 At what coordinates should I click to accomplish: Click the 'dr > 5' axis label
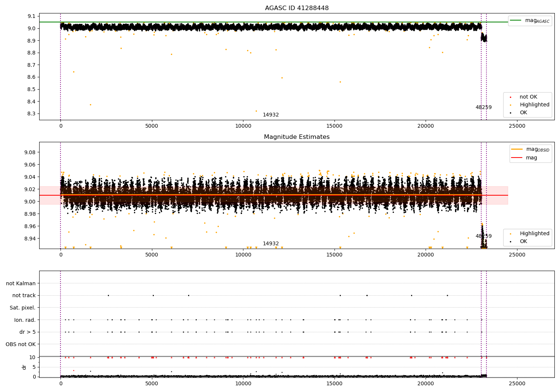point(28,332)
